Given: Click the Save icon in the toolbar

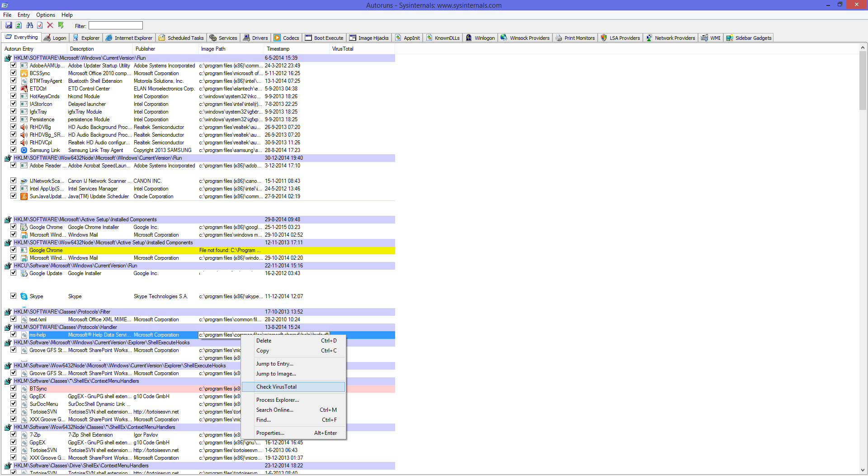Looking at the screenshot, I should point(9,25).
